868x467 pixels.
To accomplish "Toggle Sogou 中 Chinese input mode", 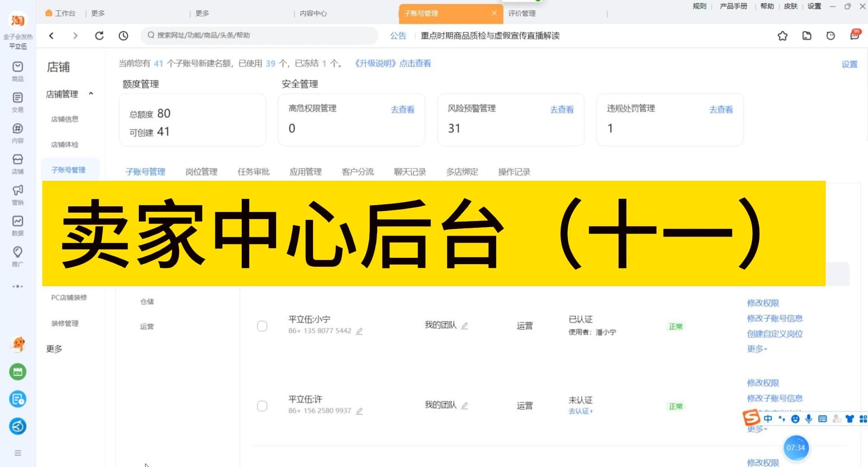I will (x=768, y=419).
